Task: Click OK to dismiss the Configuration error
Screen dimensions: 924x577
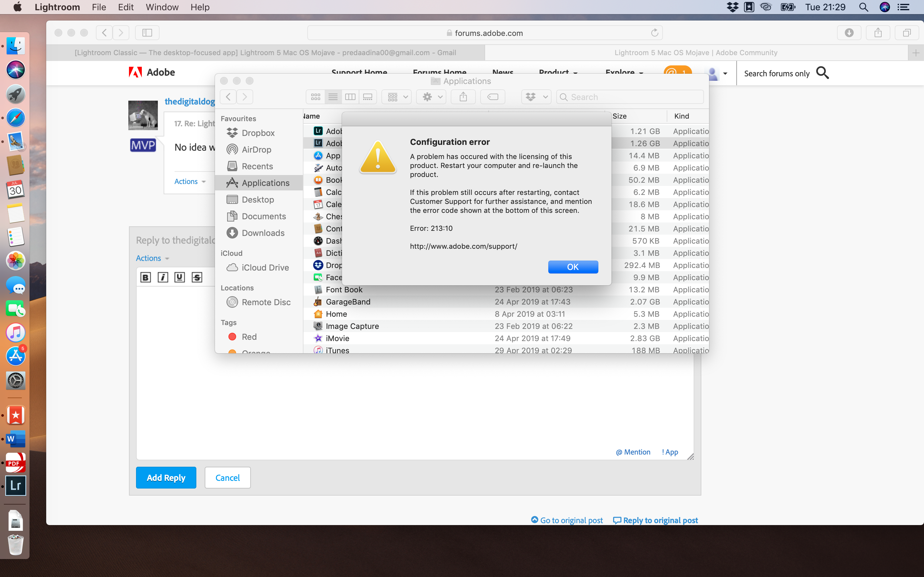Action: coord(573,267)
